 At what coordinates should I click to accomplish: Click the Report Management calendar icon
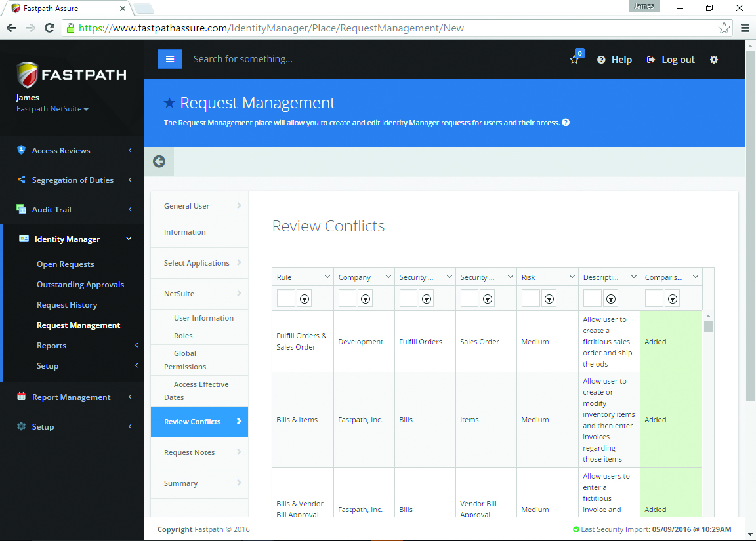pos(21,397)
